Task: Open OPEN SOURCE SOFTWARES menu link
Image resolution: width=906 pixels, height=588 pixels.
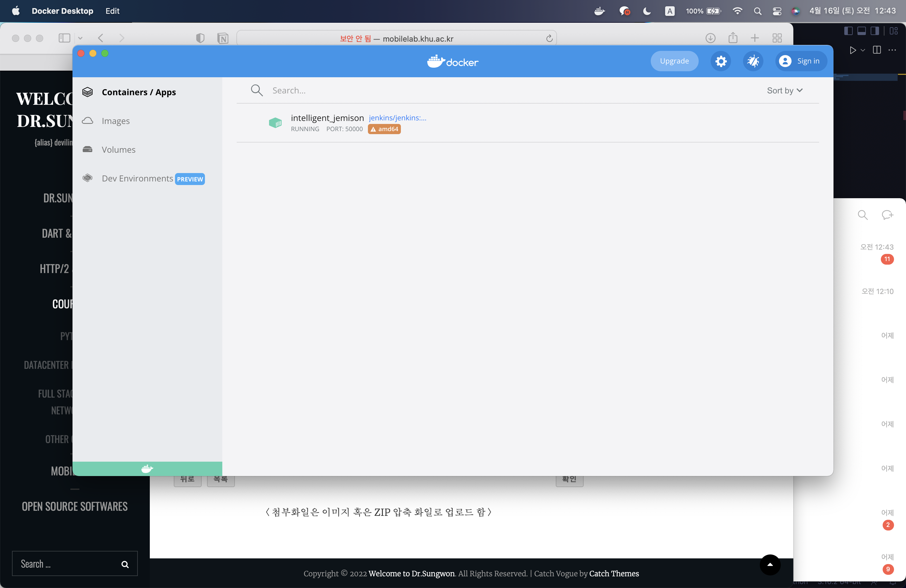Action: 75,507
